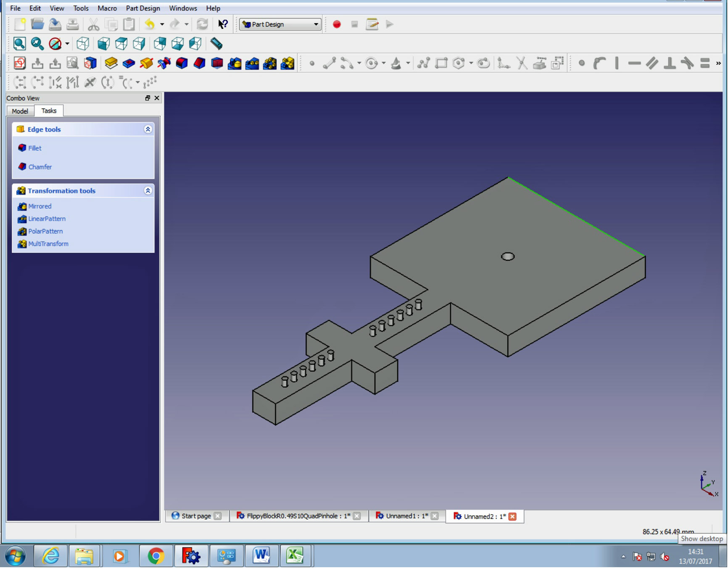
Task: Click the LinearPattern toolbar icon
Action: pyautogui.click(x=252, y=63)
